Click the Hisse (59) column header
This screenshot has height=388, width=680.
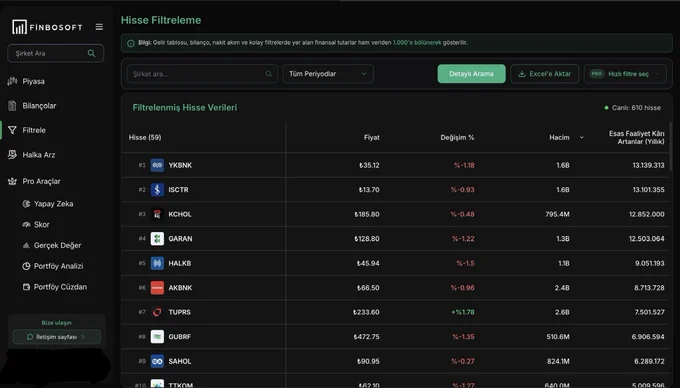(x=145, y=137)
